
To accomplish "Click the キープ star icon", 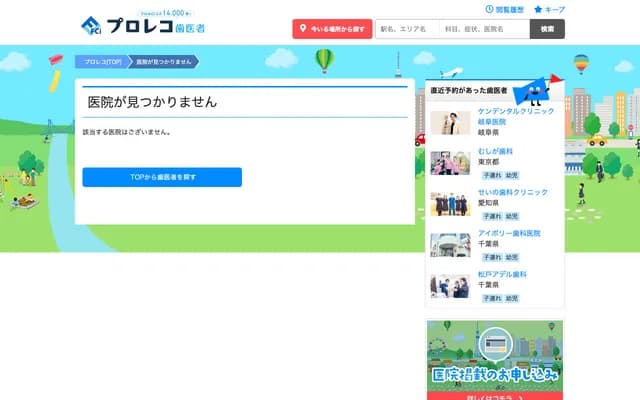I will (x=539, y=9).
